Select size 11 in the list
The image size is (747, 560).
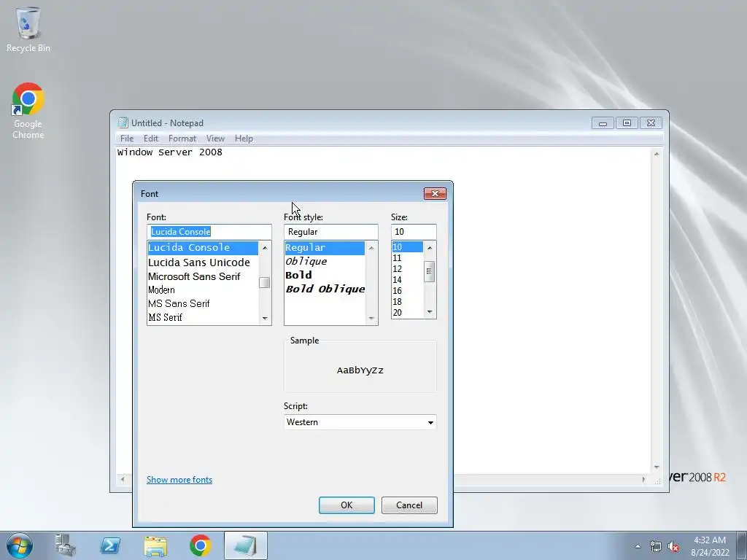point(407,258)
